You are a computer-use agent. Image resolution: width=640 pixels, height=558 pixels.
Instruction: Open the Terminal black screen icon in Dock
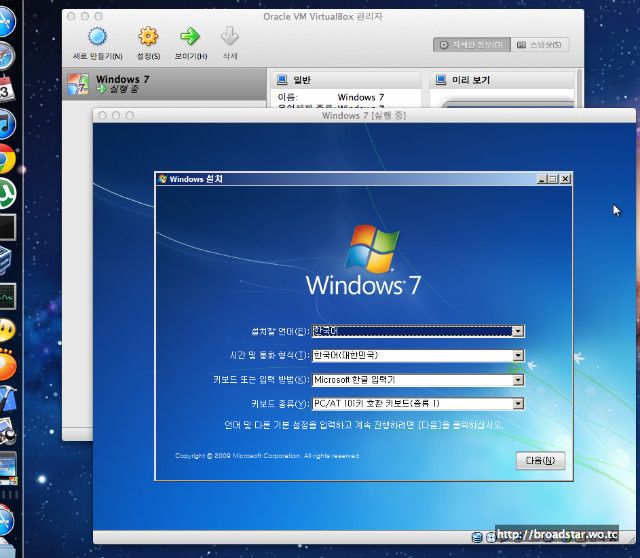[x=7, y=227]
